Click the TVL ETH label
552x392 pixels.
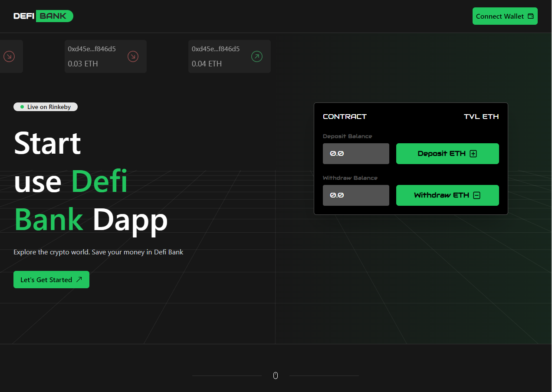coord(481,116)
